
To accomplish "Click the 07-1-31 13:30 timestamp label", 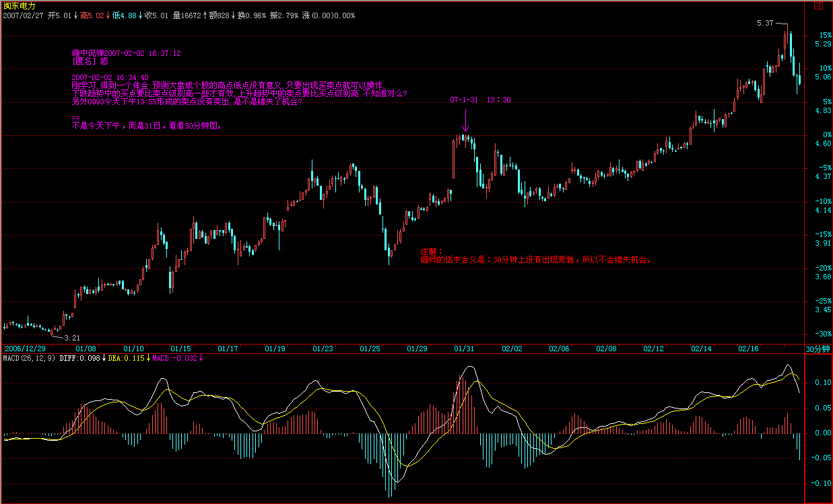I will pos(480,100).
